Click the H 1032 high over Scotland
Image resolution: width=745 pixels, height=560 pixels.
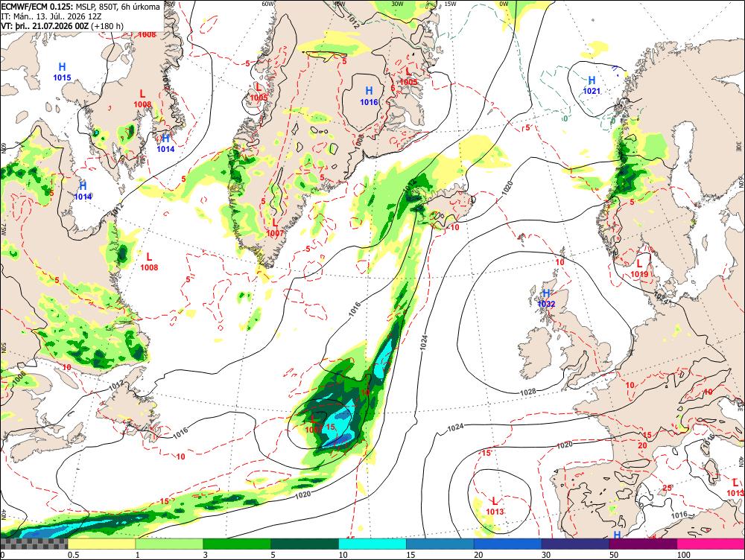546,299
